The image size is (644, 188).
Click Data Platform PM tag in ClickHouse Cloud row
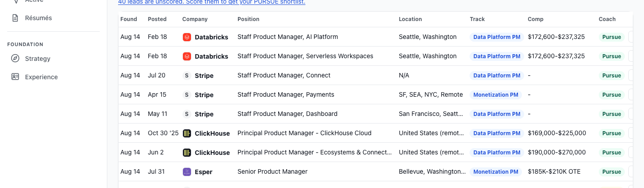pos(497,133)
